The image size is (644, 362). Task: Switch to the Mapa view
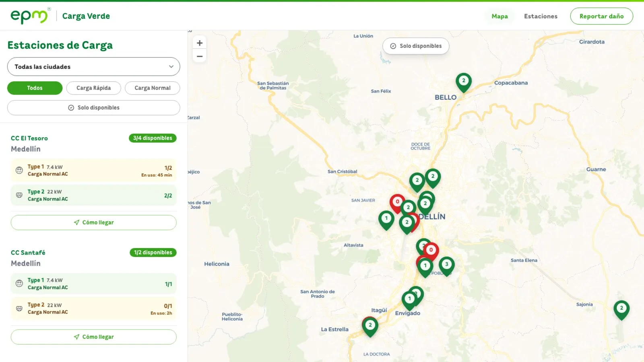pyautogui.click(x=500, y=16)
